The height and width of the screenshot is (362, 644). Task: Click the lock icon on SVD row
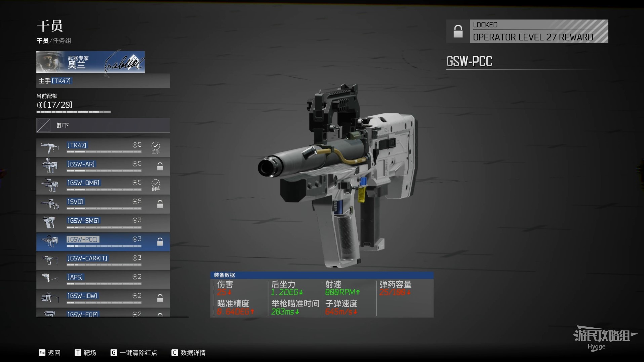click(x=160, y=204)
